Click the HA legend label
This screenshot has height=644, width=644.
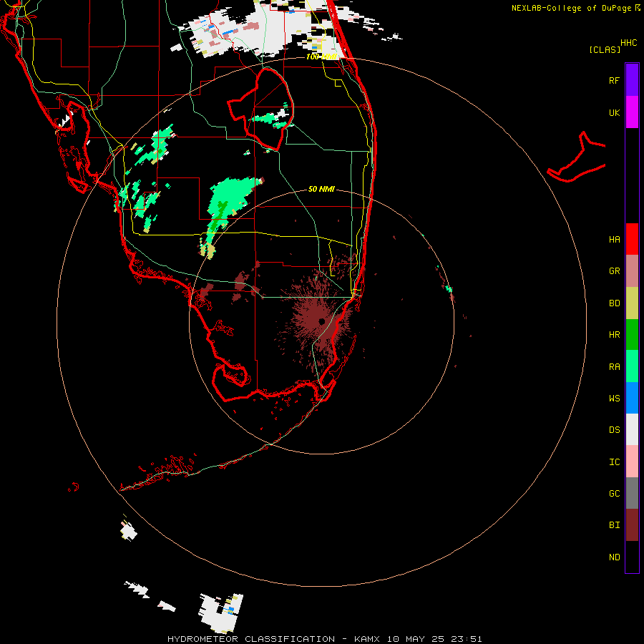click(x=614, y=239)
